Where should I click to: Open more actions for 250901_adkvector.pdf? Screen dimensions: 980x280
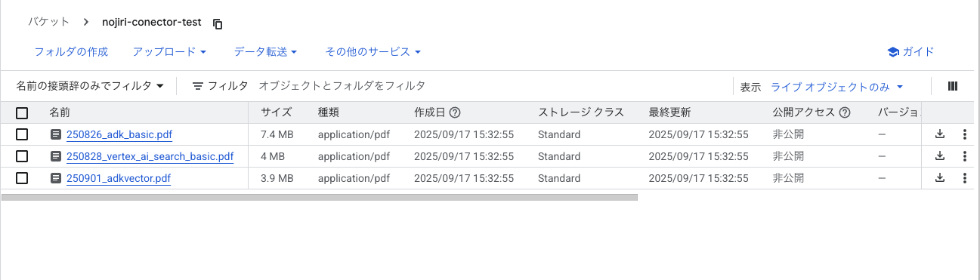tap(964, 179)
